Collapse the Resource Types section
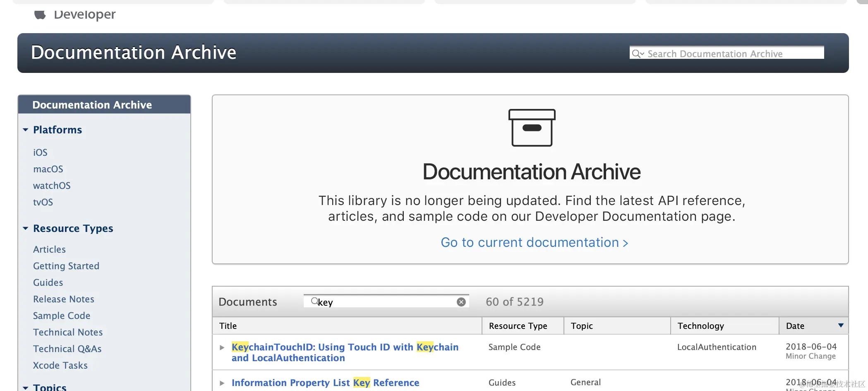 tap(26, 228)
